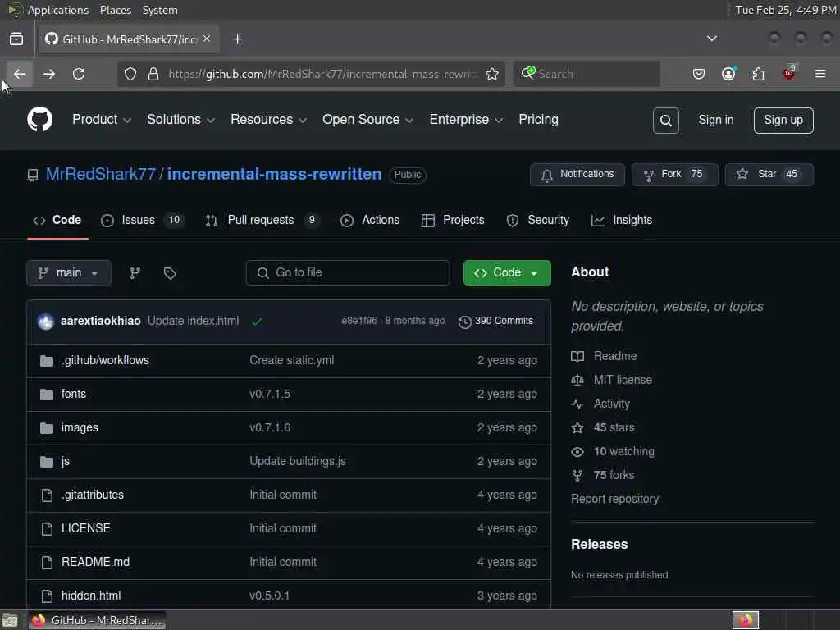
Task: Click the uBlock extension icon
Action: click(788, 74)
